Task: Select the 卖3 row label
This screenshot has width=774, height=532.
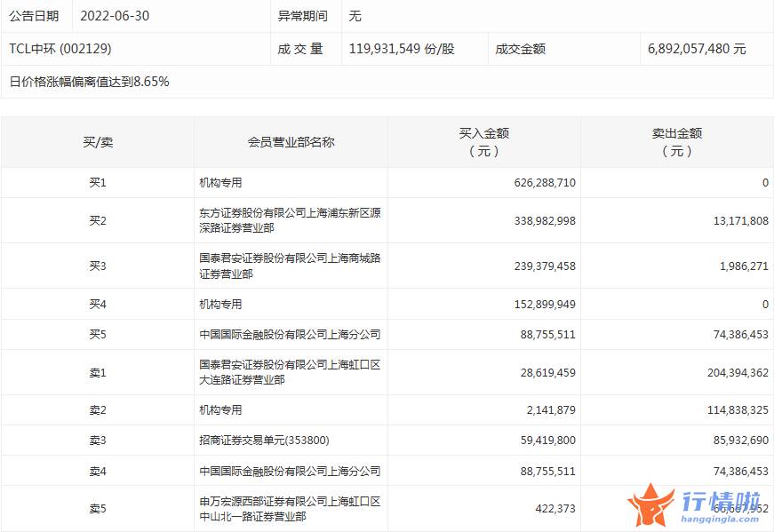Action: [98, 440]
